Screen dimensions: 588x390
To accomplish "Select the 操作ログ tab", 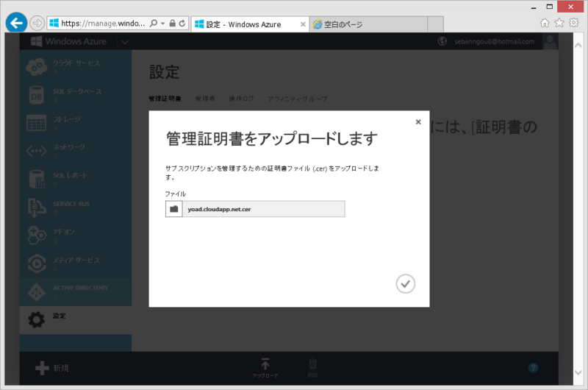I will tap(241, 99).
